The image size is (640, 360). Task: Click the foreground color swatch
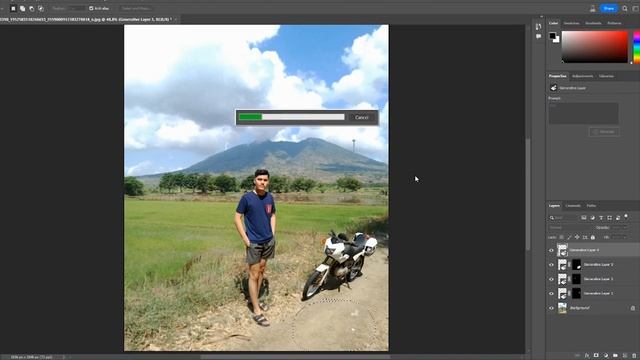pyautogui.click(x=552, y=36)
